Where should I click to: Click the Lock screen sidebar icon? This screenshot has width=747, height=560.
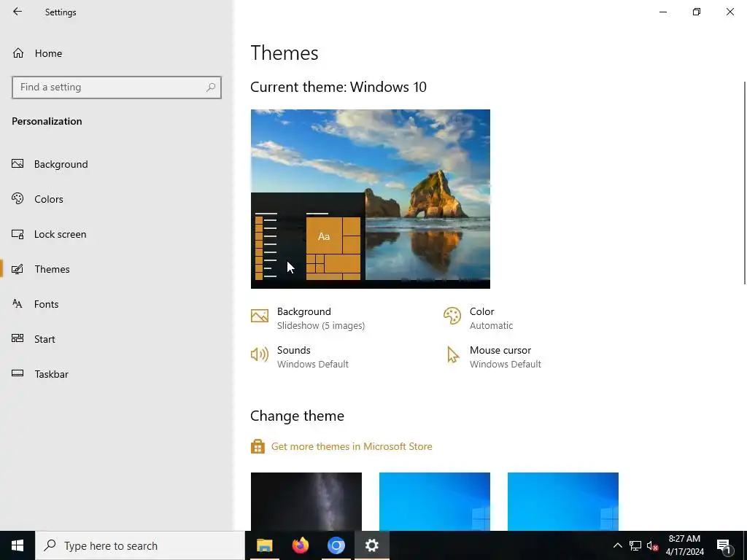[18, 234]
